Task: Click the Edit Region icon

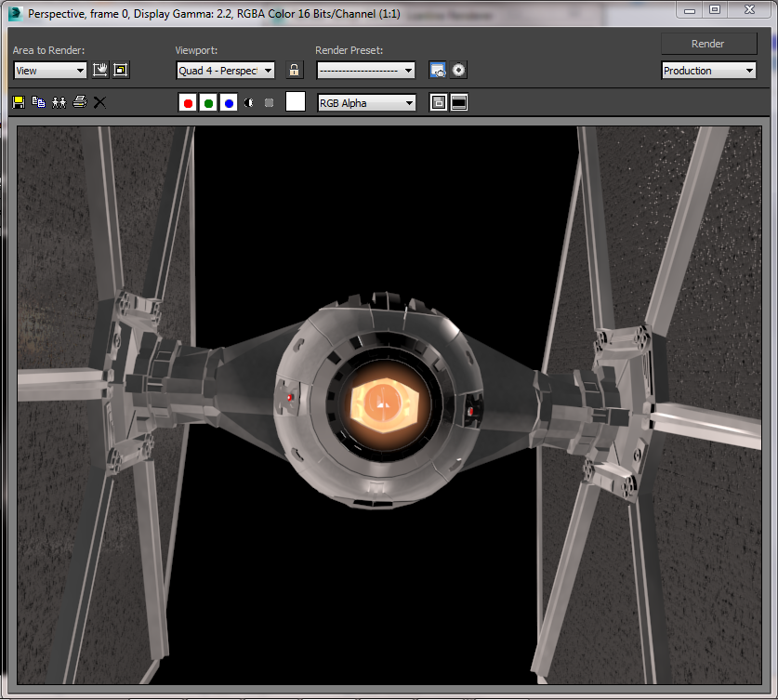Action: [x=100, y=70]
